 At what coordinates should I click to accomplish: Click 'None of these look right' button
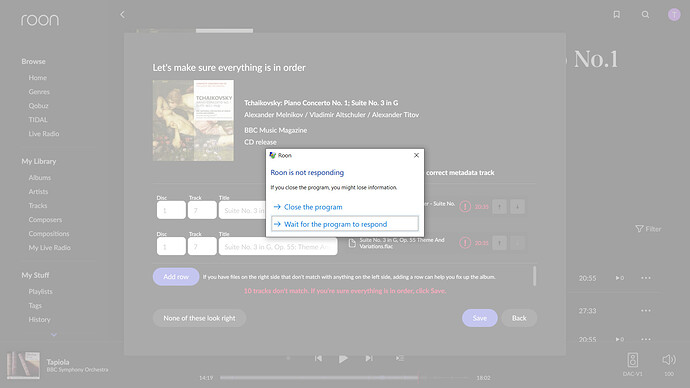[199, 318]
